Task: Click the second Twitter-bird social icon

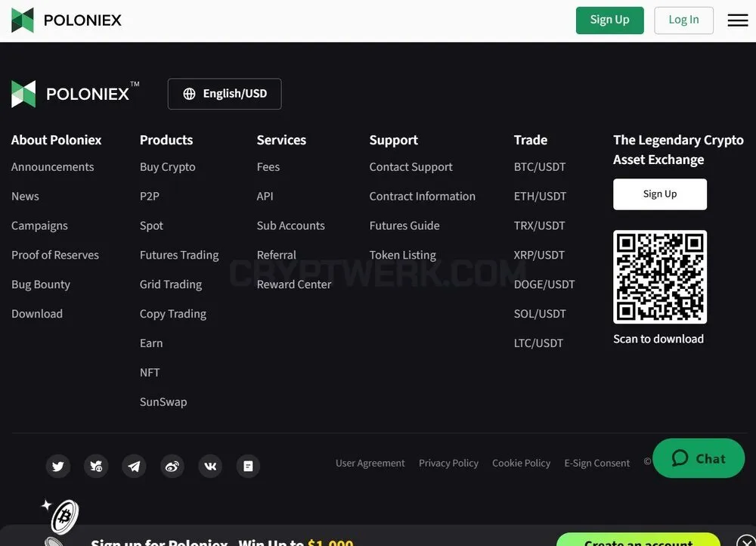Action: (96, 466)
